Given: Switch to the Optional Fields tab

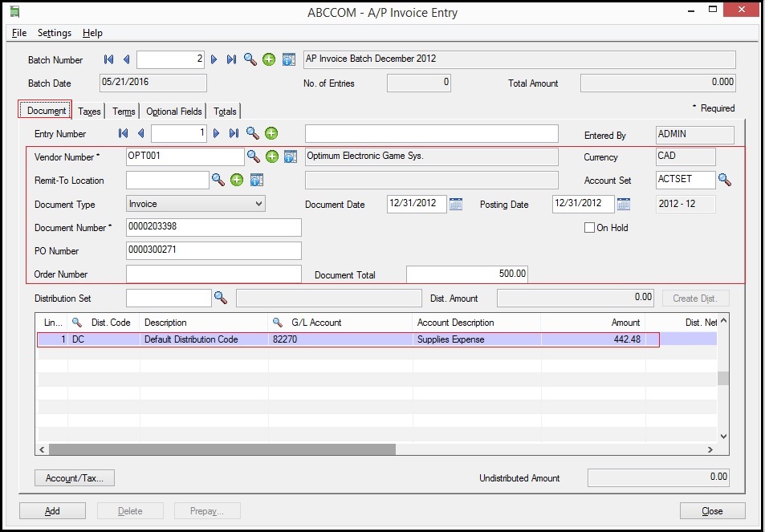Looking at the screenshot, I should point(173,112).
